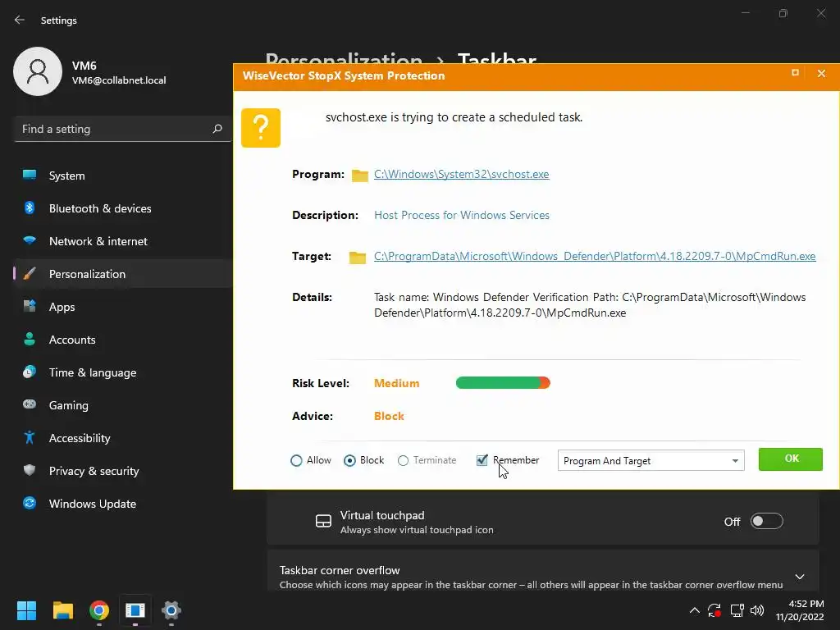The width and height of the screenshot is (840, 630).
Task: Click the orange Block advice text
Action: (x=389, y=416)
